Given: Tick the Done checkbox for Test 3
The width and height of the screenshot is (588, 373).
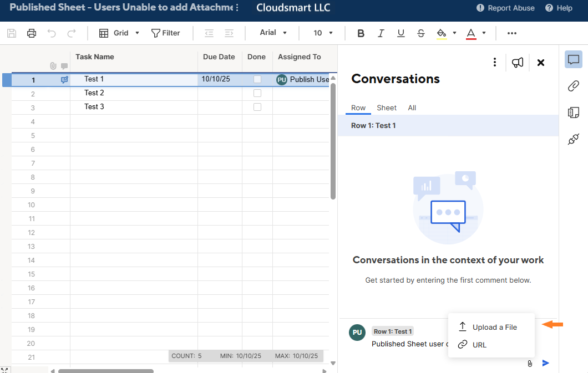Looking at the screenshot, I should pos(257,107).
